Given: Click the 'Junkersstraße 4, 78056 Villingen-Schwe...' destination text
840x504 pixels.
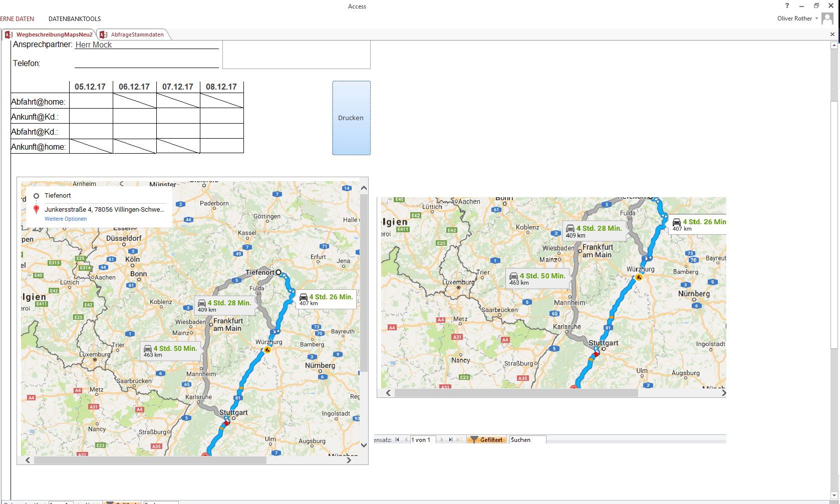Looking at the screenshot, I should [x=104, y=210].
